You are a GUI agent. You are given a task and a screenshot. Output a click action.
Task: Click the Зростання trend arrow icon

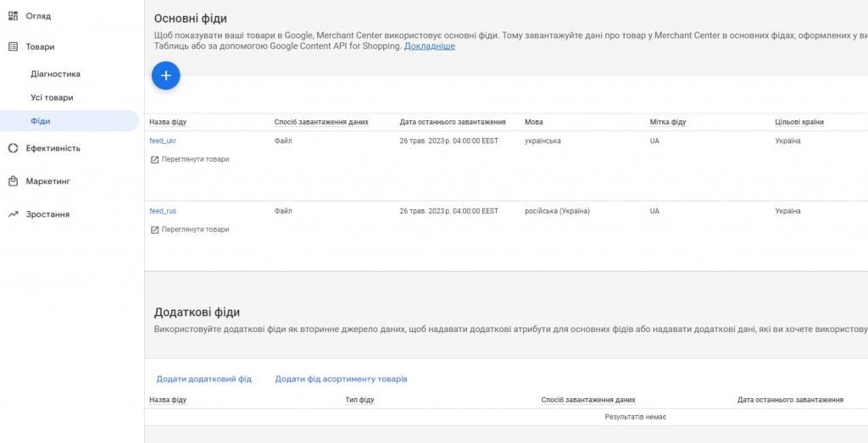pyautogui.click(x=13, y=214)
